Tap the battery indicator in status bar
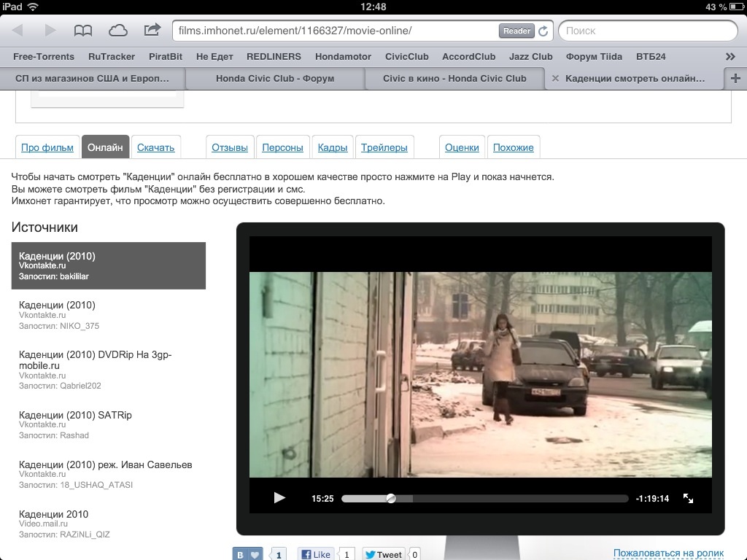Image resolution: width=747 pixels, height=560 pixels. pos(736,7)
